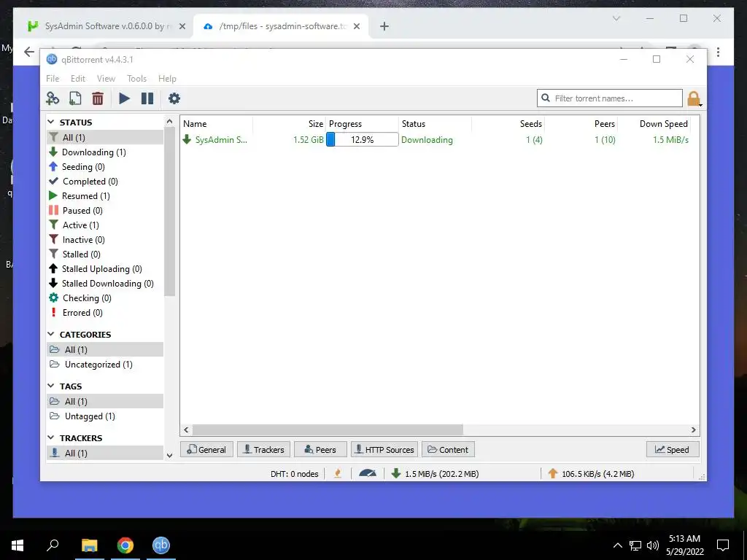Click the Add Torrent Link toolbar icon

[53, 98]
